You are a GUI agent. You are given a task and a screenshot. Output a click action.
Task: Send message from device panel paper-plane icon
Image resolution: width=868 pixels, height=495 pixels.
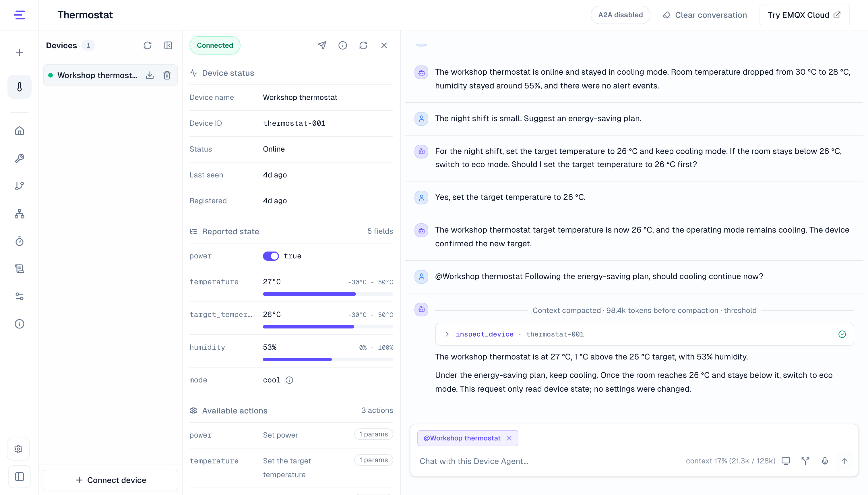point(322,45)
